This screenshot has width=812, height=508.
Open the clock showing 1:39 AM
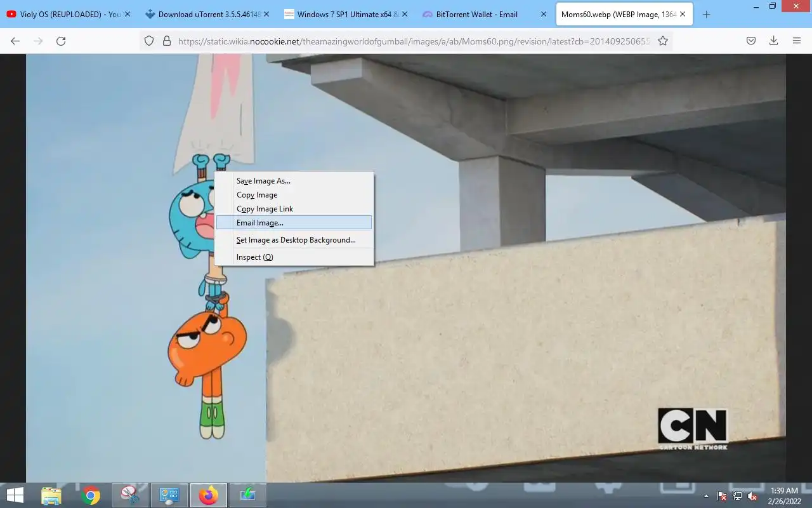pos(784,496)
